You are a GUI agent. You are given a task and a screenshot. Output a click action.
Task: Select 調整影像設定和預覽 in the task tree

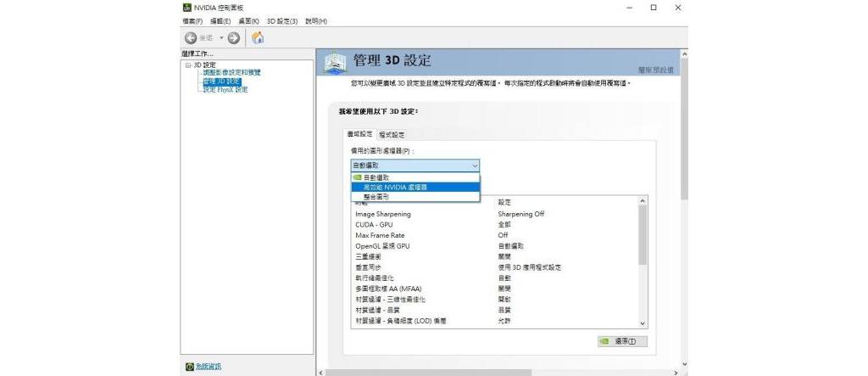click(x=231, y=73)
